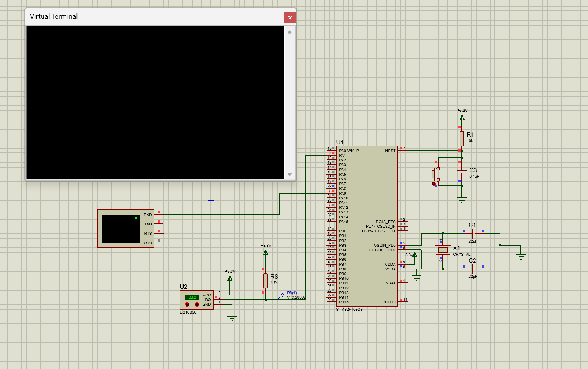
Task: Close the Virtual Terminal window
Action: pos(290,17)
